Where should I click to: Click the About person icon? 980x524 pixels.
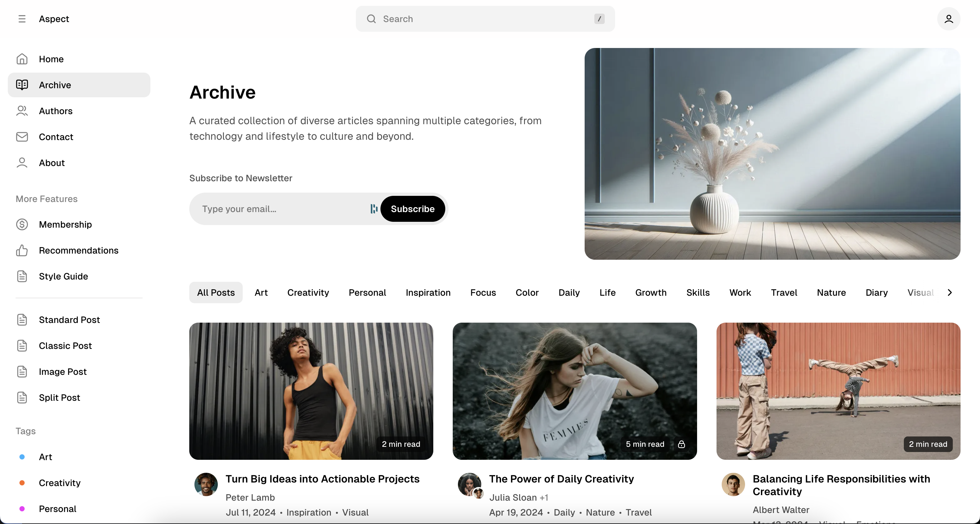pos(22,162)
